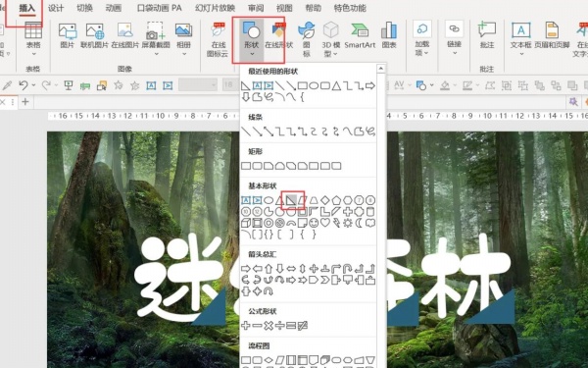Click the scroll-up arrow of shapes gallery
Screen dimensions: 588x368
coord(381,69)
